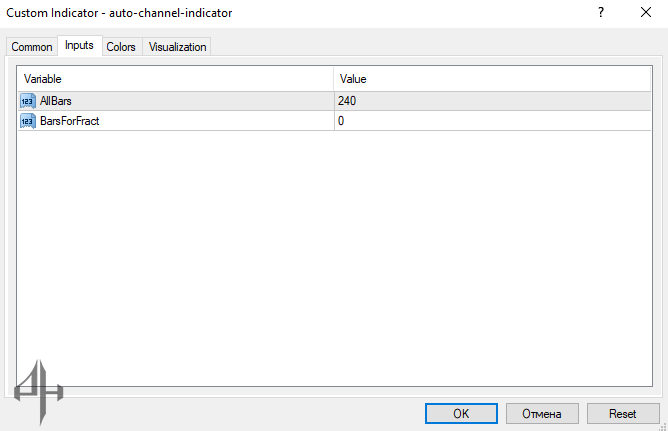
Task: Select the BarsForFract variable name
Action: point(69,120)
